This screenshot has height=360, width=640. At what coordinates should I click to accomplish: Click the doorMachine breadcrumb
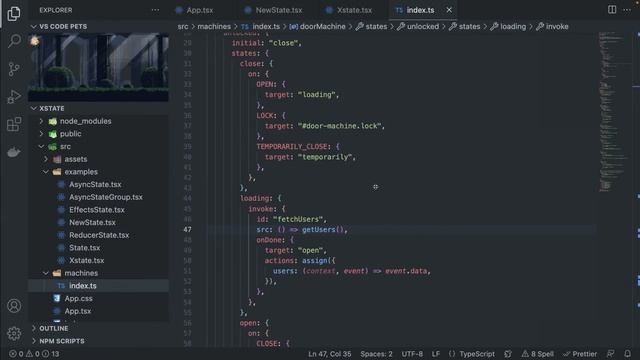[318, 27]
